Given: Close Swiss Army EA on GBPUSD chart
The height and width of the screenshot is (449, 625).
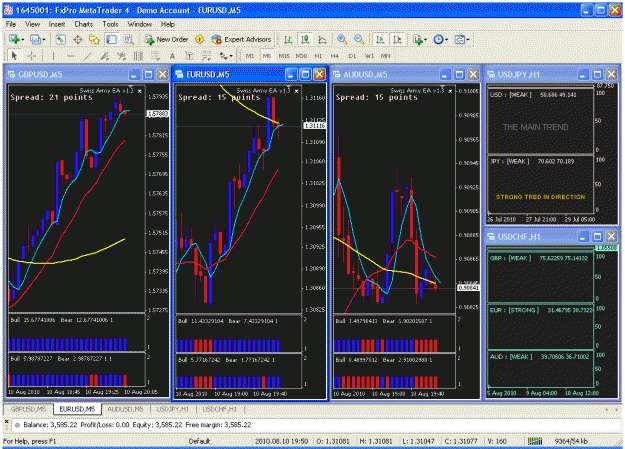Looking at the screenshot, I should coord(140,91).
